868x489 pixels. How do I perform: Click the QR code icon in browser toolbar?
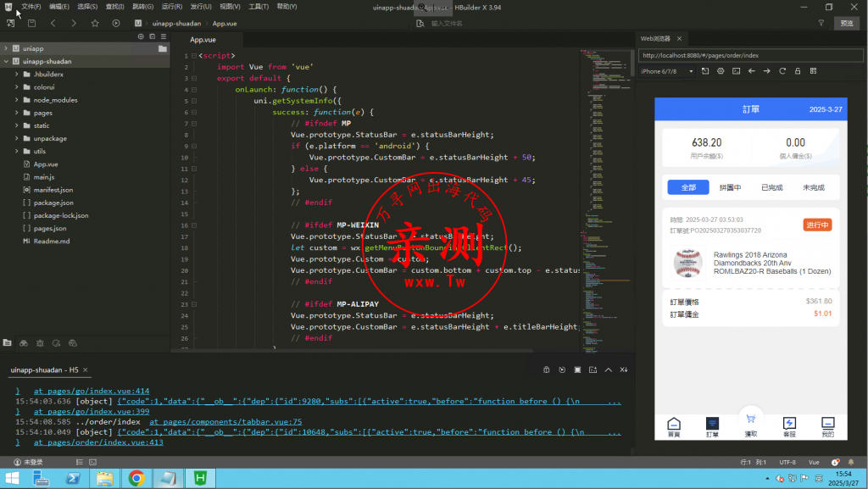click(815, 71)
